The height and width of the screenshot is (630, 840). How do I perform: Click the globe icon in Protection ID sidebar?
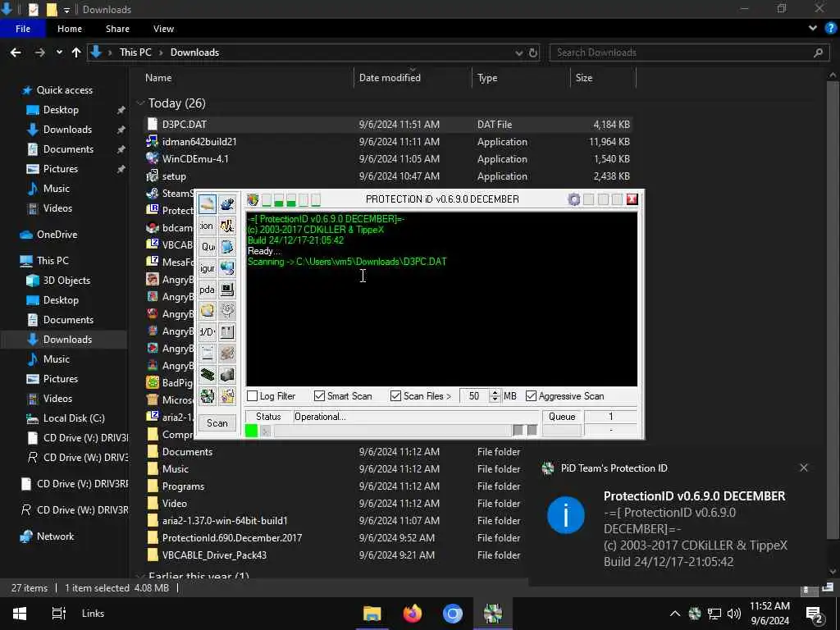coord(227,268)
